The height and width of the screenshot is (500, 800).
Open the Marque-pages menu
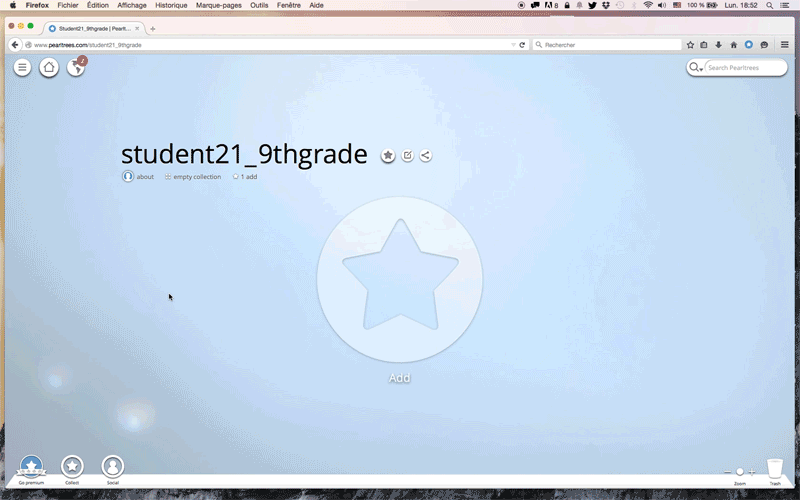[219, 5]
